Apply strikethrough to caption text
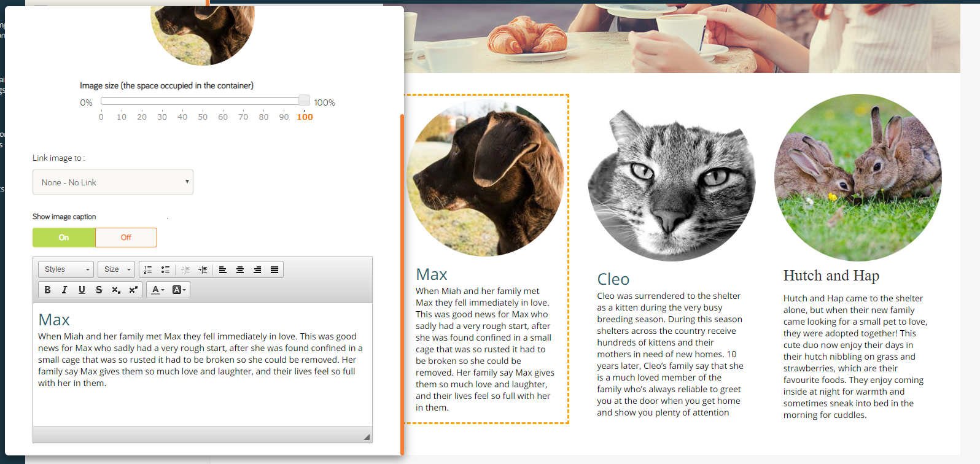This screenshot has width=980, height=464. coord(99,290)
